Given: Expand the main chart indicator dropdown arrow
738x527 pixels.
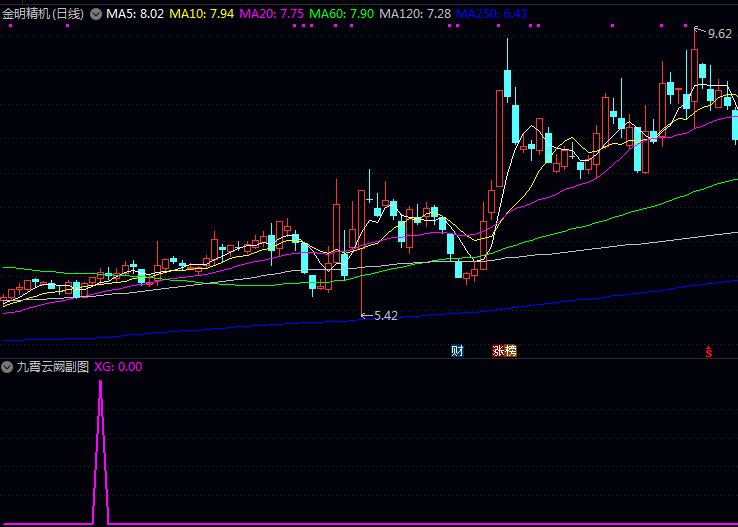Looking at the screenshot, I should pos(96,14).
